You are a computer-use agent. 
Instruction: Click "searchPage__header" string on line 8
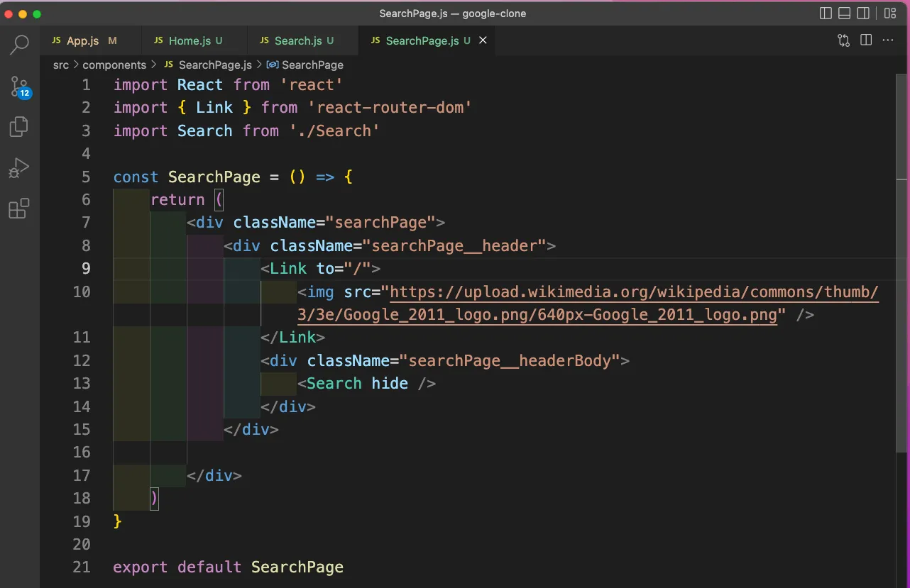[454, 246]
